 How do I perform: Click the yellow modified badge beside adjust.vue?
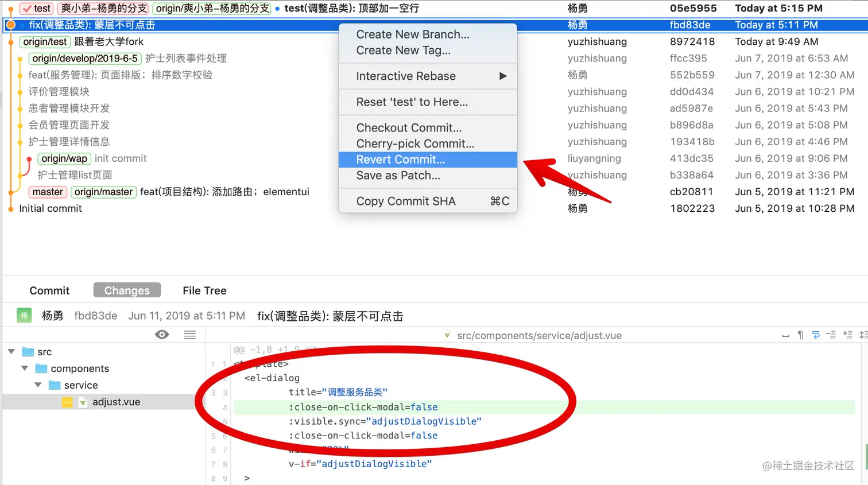point(67,402)
